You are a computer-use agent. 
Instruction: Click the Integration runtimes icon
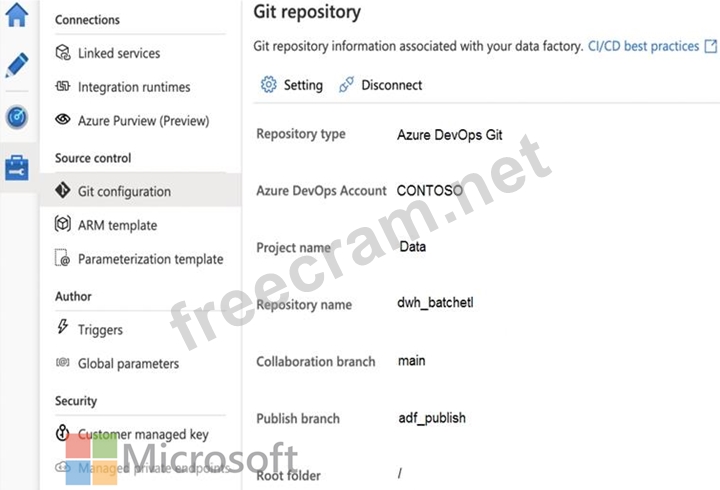62,87
